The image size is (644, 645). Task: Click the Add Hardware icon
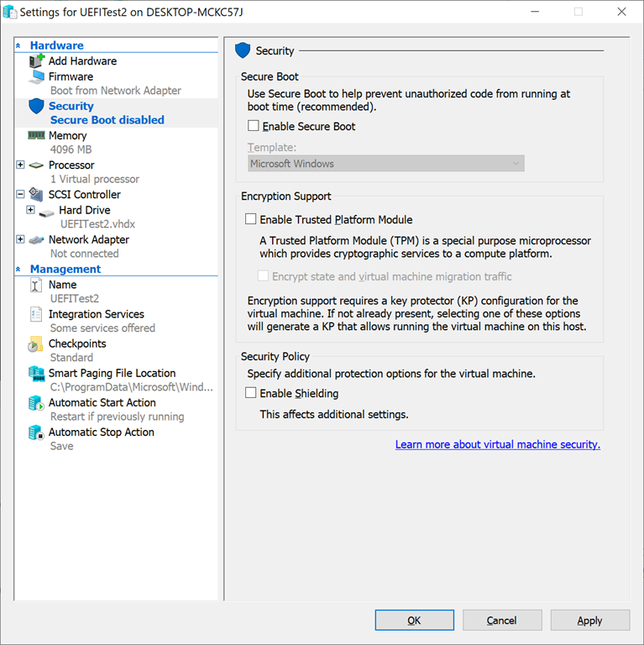(36, 61)
